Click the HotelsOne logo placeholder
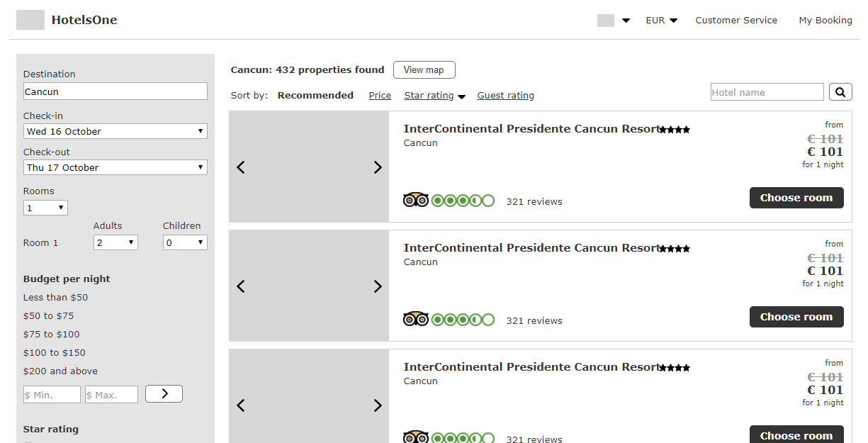868x443 pixels. coord(30,20)
